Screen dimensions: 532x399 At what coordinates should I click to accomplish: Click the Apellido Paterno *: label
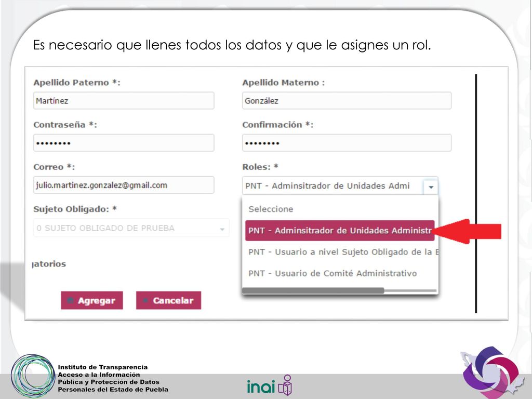click(77, 83)
